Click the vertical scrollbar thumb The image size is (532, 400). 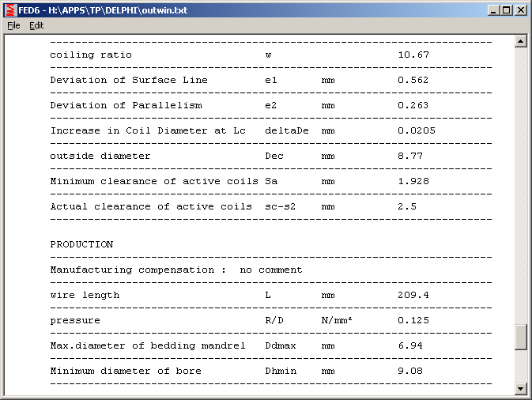click(x=520, y=337)
